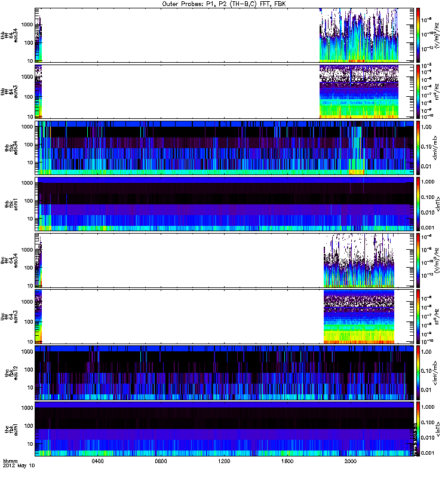Click the 1200 time axis label
The image size is (448, 478).
pos(224,461)
